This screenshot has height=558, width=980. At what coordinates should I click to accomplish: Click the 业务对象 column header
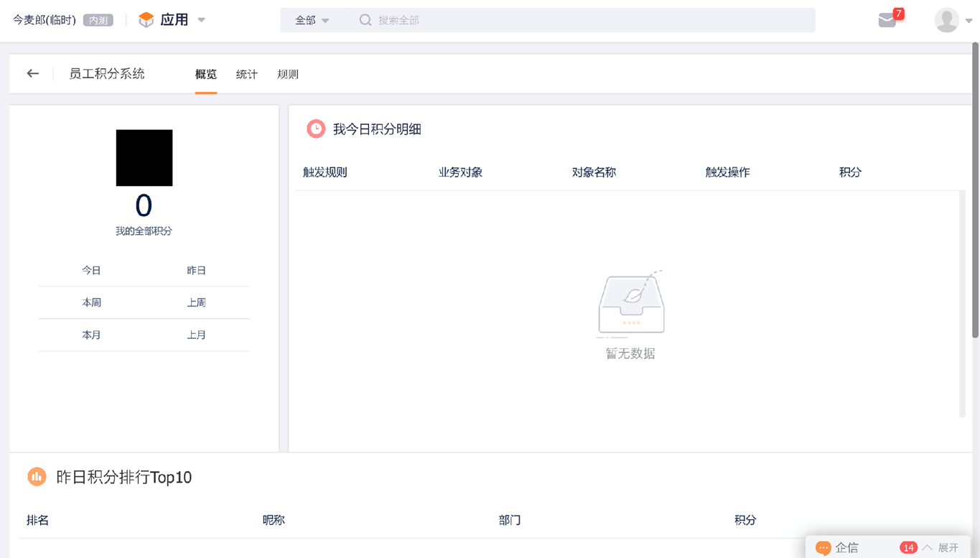coord(460,172)
